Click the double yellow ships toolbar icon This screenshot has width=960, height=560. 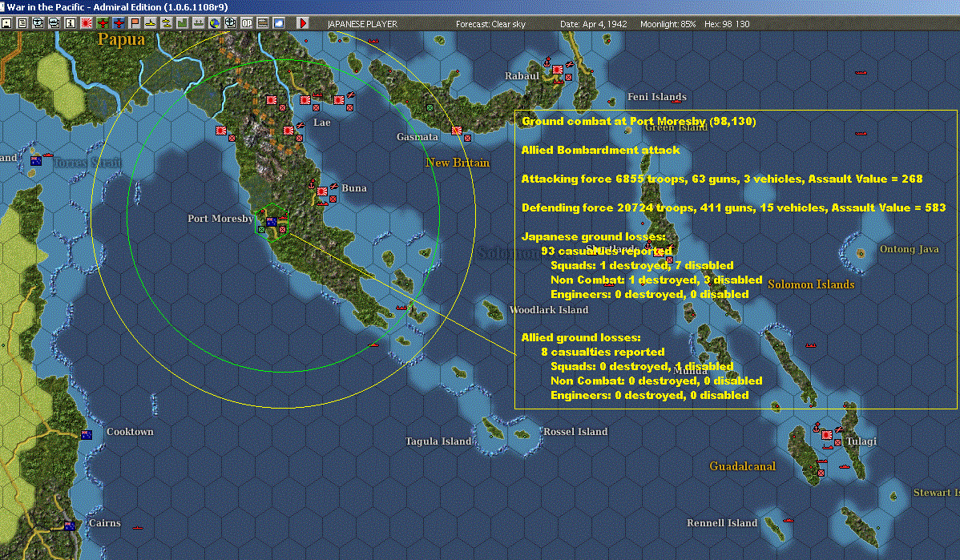pyautogui.click(x=167, y=23)
